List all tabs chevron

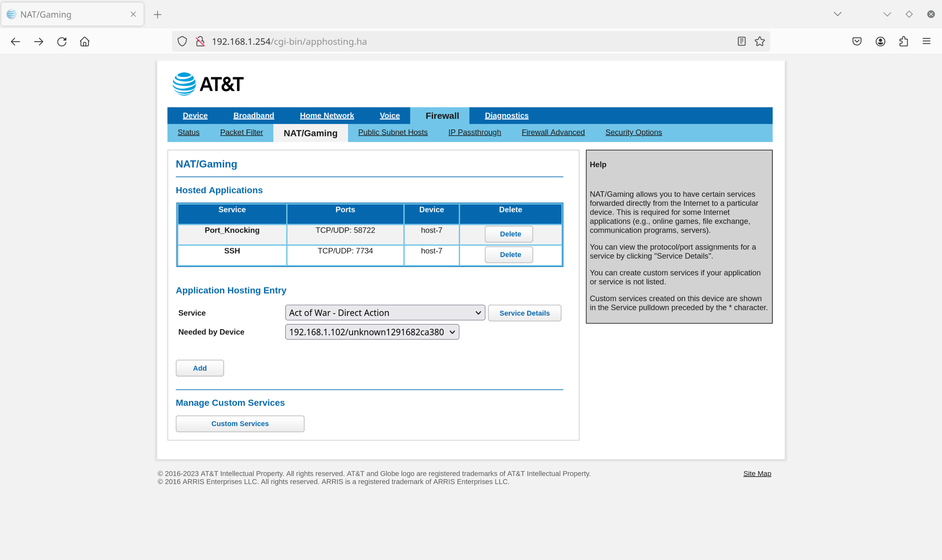click(x=838, y=14)
